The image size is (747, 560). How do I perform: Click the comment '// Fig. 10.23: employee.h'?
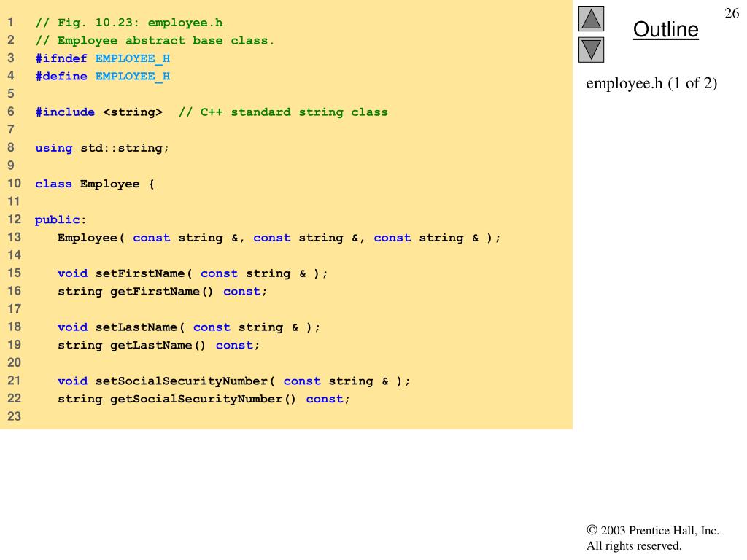click(x=129, y=23)
